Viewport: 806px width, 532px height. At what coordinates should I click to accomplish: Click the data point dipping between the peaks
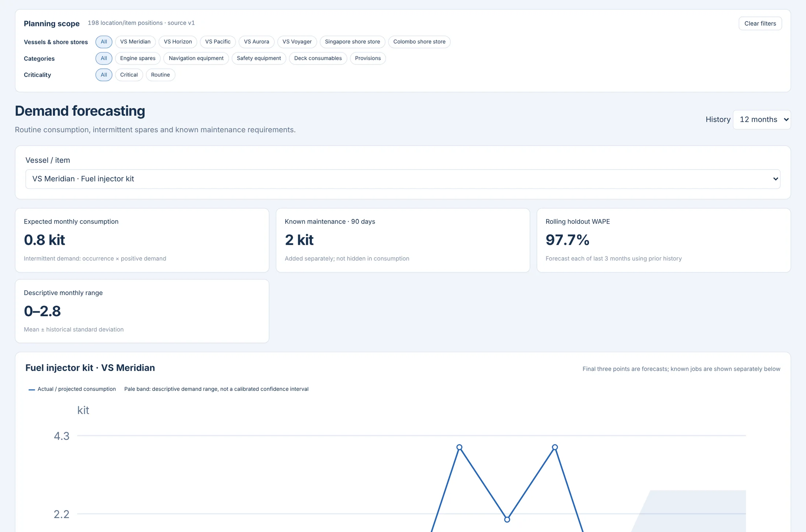pos(507,520)
